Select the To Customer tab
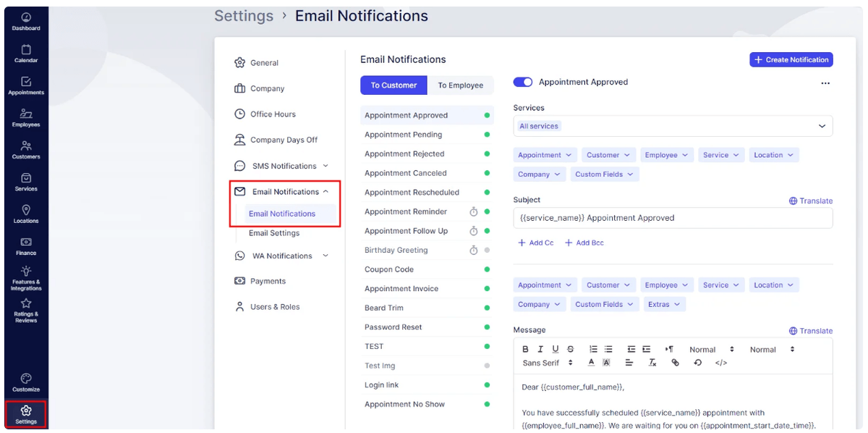This screenshot has width=868, height=433. [393, 85]
